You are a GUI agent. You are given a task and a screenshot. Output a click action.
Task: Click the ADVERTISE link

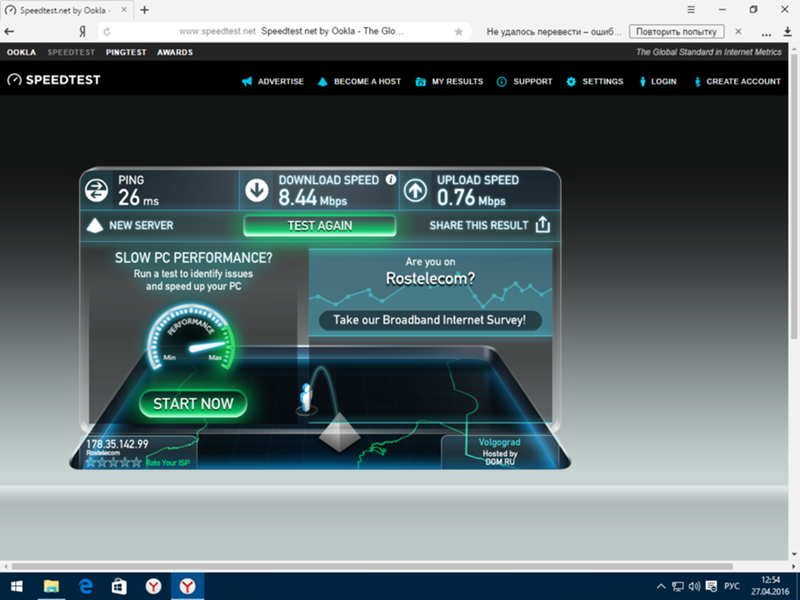pos(281,82)
